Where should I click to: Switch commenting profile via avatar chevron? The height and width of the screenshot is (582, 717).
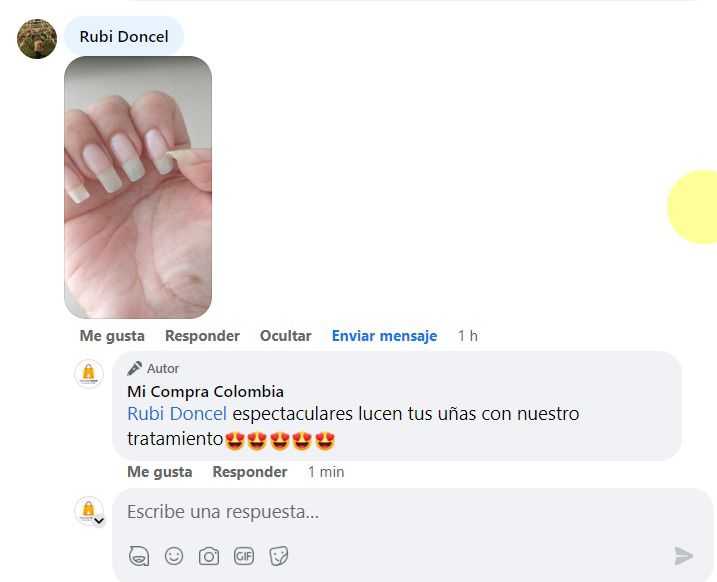coord(99,520)
